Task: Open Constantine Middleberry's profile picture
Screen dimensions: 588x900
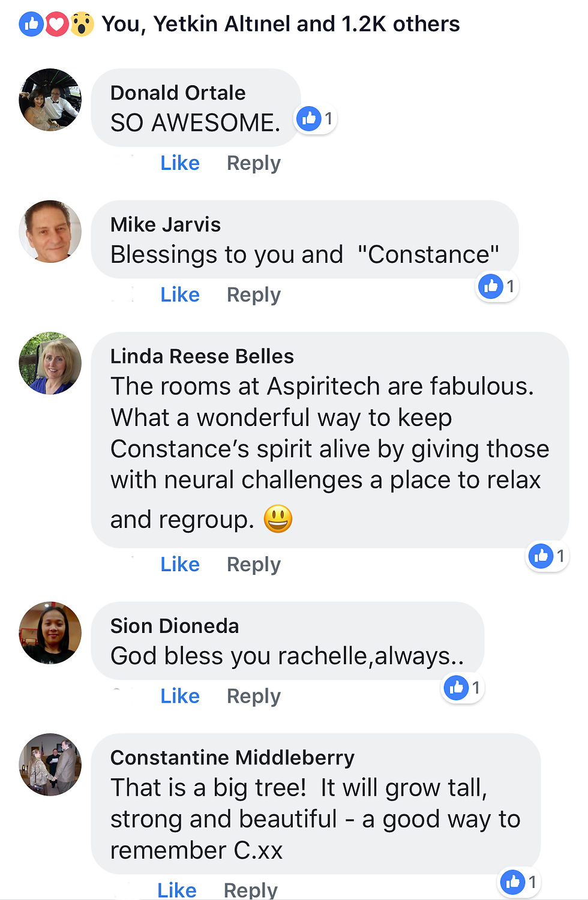Action: tap(50, 764)
